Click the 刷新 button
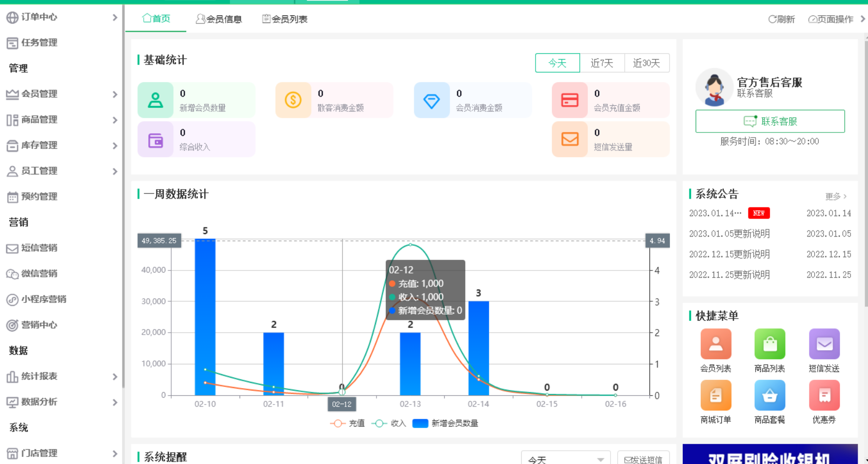868x464 pixels. (781, 19)
